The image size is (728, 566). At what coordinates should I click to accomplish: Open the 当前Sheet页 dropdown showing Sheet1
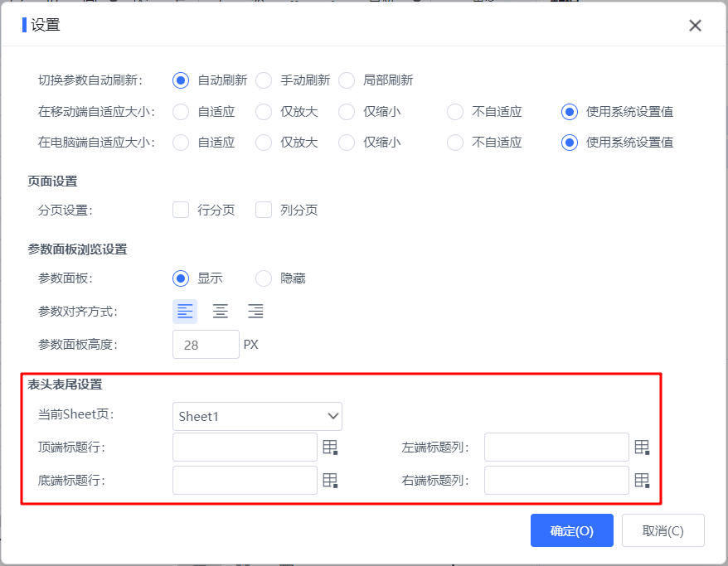pyautogui.click(x=257, y=417)
